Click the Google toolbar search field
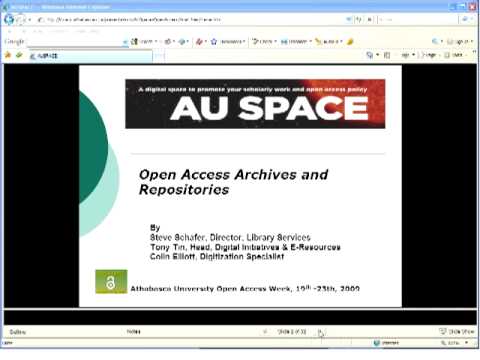Viewport: 480px width, 360px height. tap(74, 42)
